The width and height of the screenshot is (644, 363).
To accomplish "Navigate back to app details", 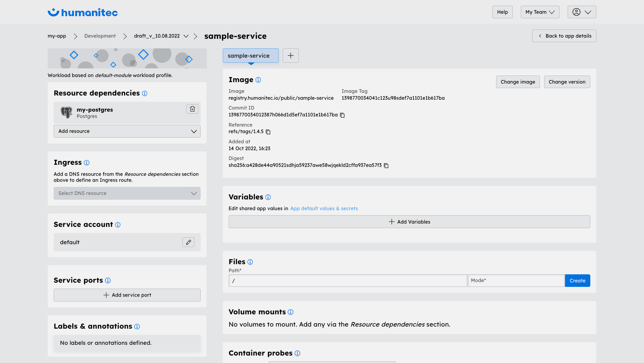I will pos(564,36).
